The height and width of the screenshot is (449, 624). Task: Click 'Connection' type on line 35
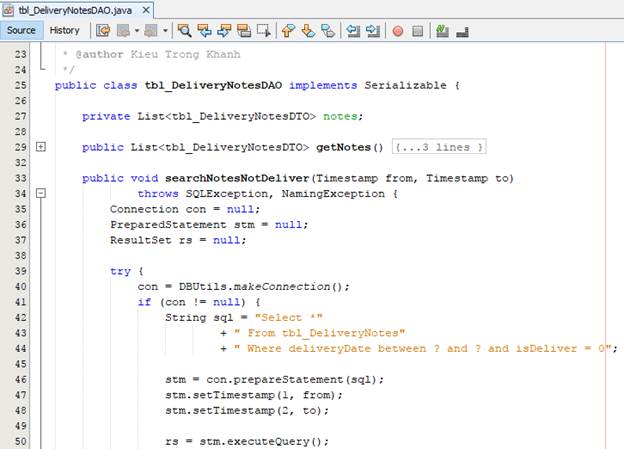pos(144,209)
